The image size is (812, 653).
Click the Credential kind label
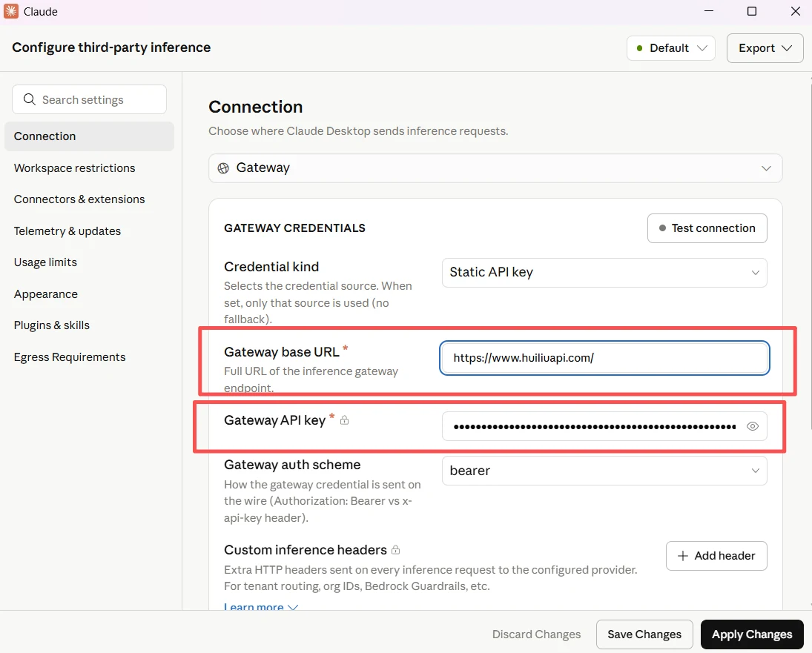click(271, 267)
